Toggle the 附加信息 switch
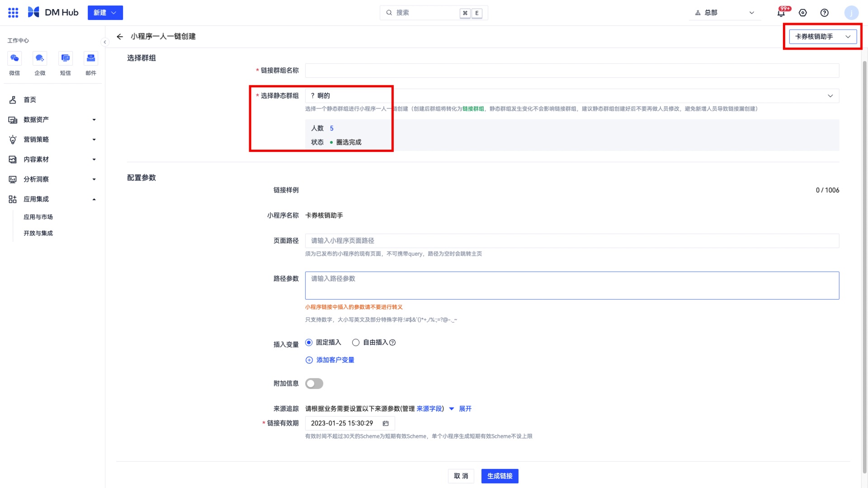The width and height of the screenshot is (868, 488). click(314, 384)
